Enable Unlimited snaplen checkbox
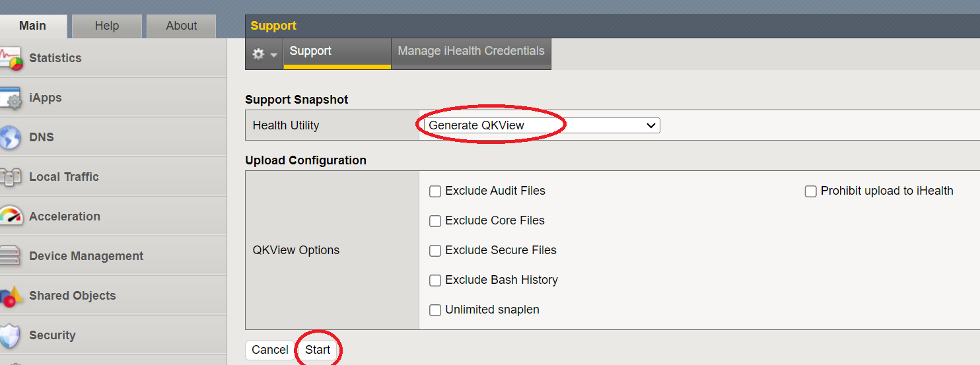The height and width of the screenshot is (365, 980). click(x=435, y=310)
